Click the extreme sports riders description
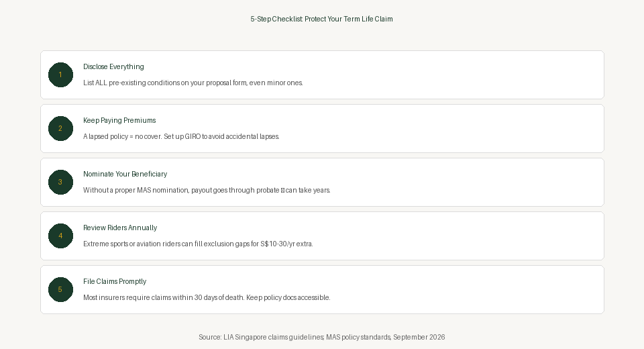This screenshot has height=349, width=644. 198,244
